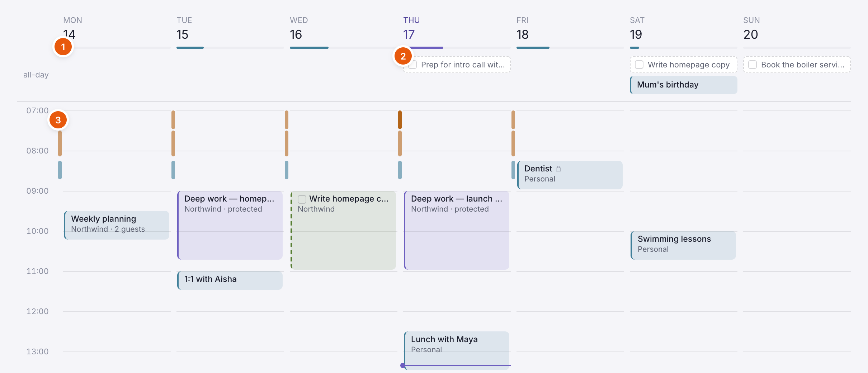Image resolution: width=868 pixels, height=373 pixels.
Task: Click the lock icon on the Dentist event
Action: [x=558, y=169]
